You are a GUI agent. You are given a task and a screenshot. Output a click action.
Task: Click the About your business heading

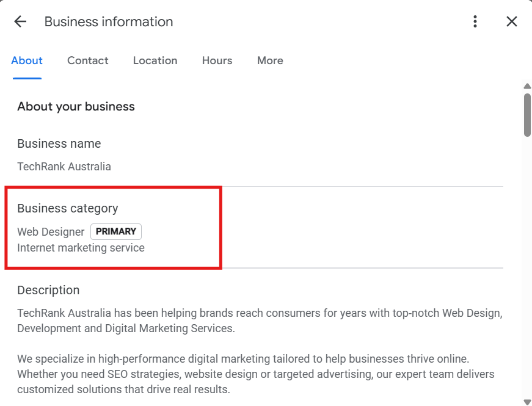(76, 106)
